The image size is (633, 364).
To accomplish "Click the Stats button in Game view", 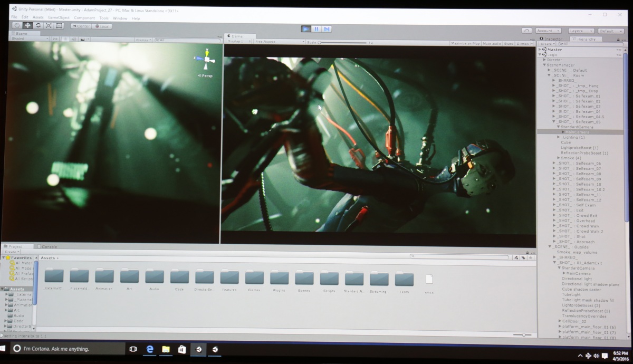I will [x=509, y=43].
